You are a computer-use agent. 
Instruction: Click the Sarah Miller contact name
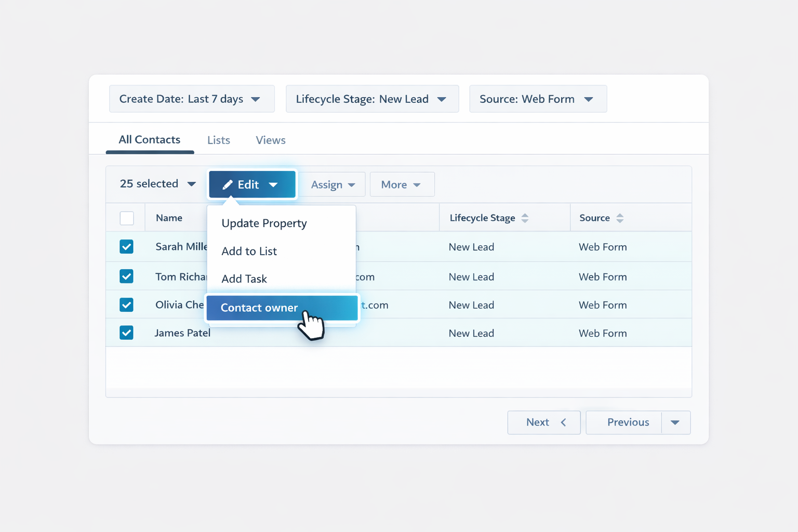(x=181, y=247)
